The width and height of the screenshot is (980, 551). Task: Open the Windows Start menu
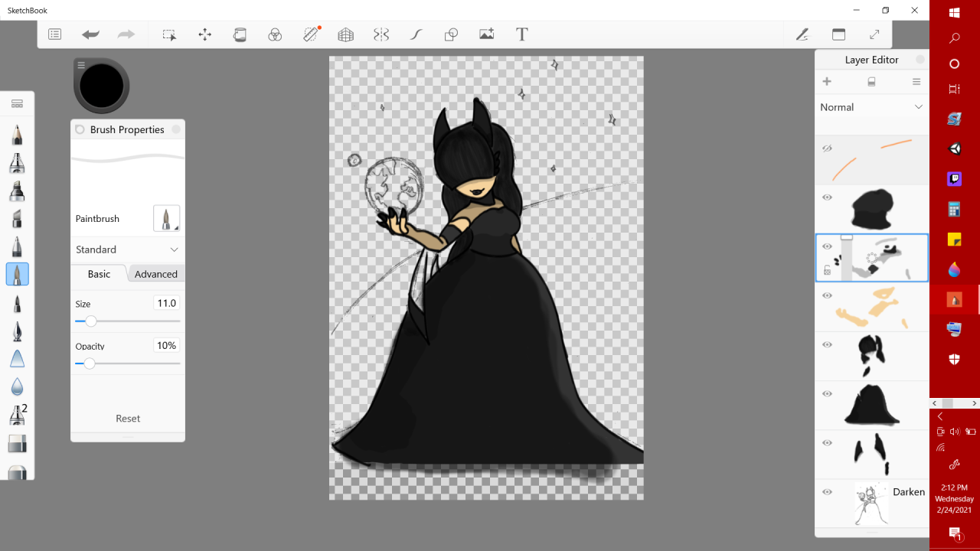pos(955,12)
